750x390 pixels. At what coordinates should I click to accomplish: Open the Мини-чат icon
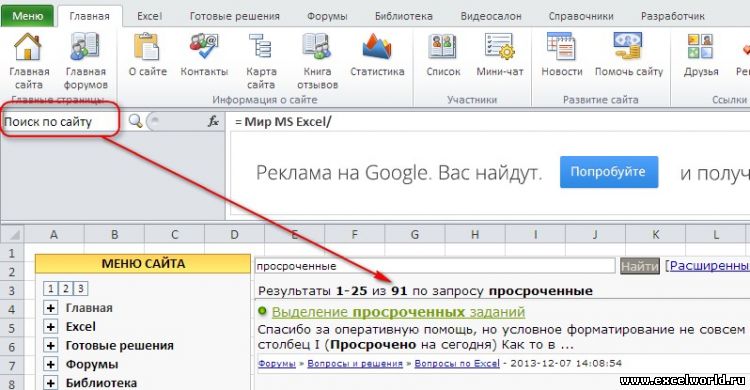tap(499, 47)
